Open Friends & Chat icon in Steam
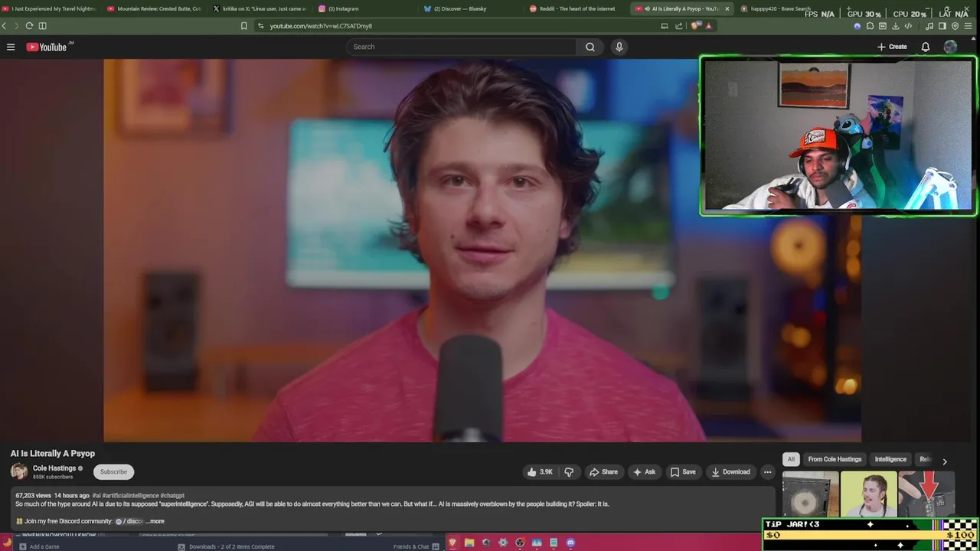The width and height of the screenshot is (980, 551). tap(436, 546)
